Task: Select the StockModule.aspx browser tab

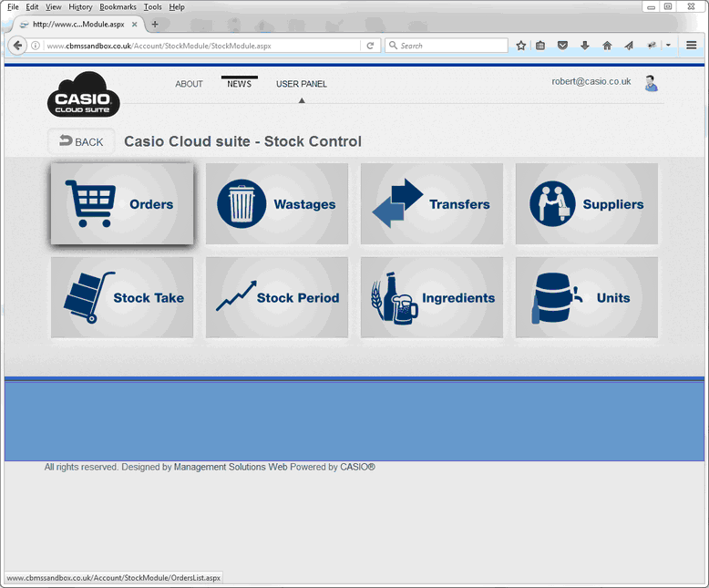Action: point(77,25)
